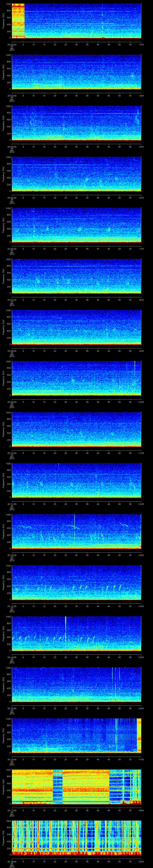
Task: Click the '15:00' end time label
Action: point(141,657)
